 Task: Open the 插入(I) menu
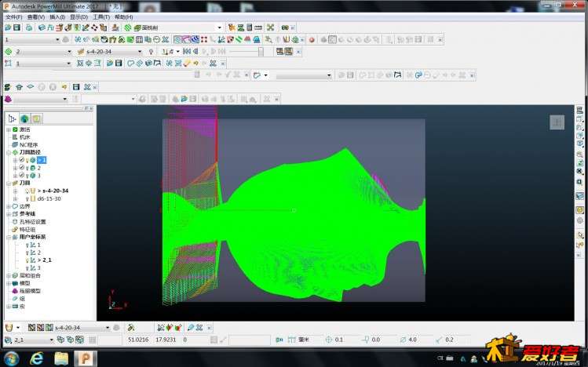pyautogui.click(x=57, y=16)
